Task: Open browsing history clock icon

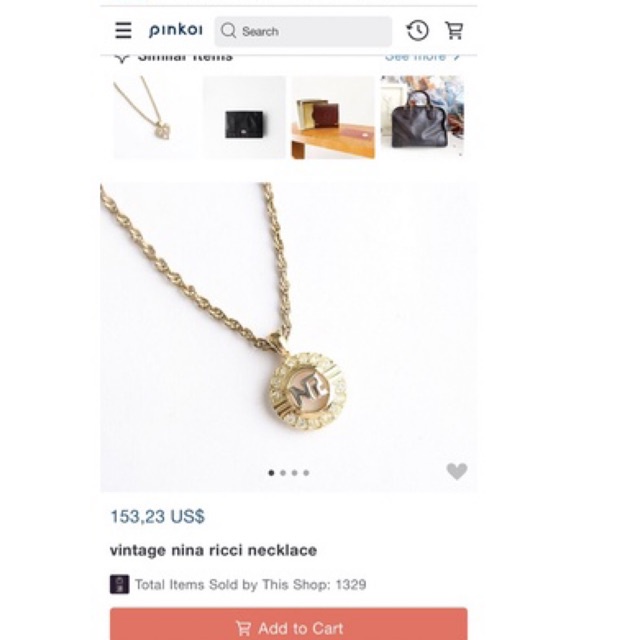Action: 418,31
